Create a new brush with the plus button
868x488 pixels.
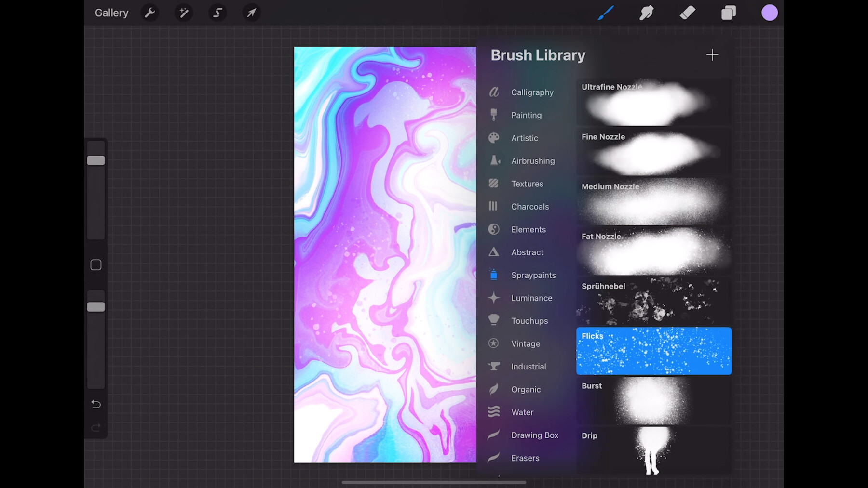pos(712,55)
